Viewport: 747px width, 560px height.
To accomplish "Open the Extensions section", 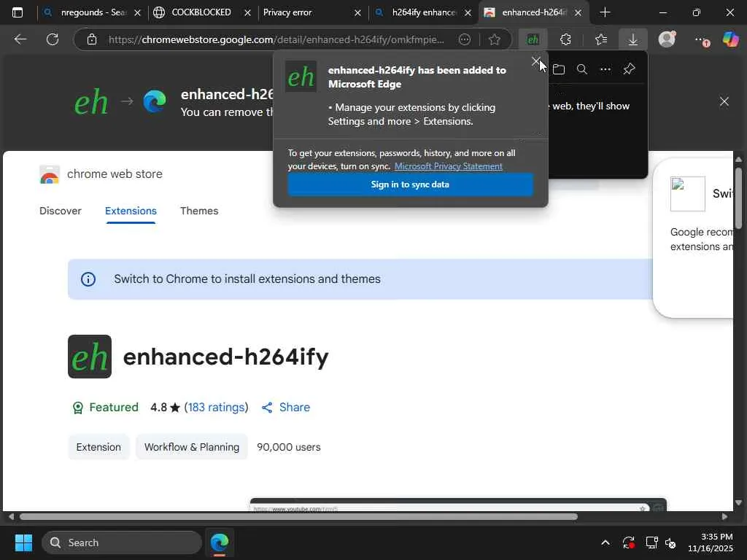I will tap(131, 211).
